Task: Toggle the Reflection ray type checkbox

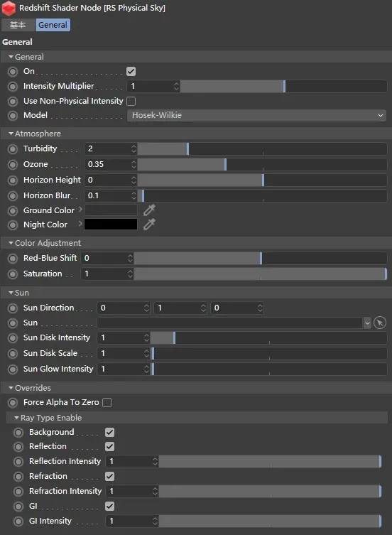Action: click(x=109, y=446)
